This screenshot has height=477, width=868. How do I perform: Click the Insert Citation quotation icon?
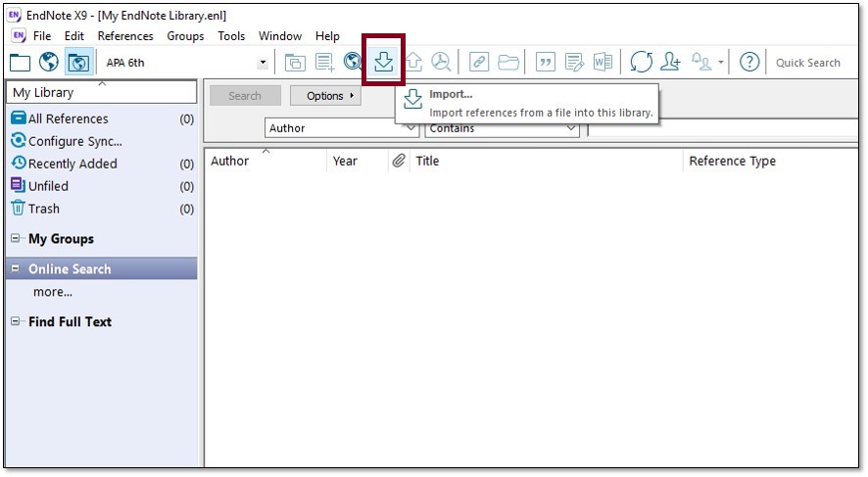tap(546, 62)
